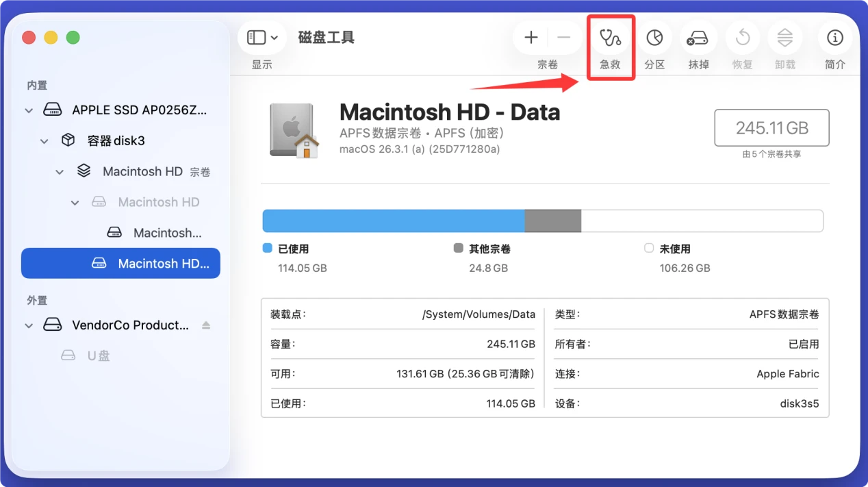Select the truncated Macintosh... snapshot row
This screenshot has height=487, width=868.
(x=120, y=233)
